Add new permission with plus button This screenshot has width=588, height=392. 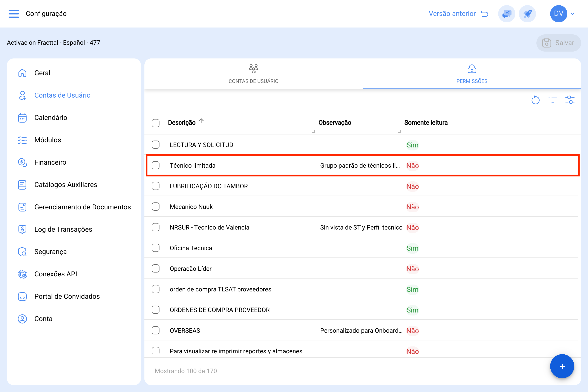[x=562, y=366]
